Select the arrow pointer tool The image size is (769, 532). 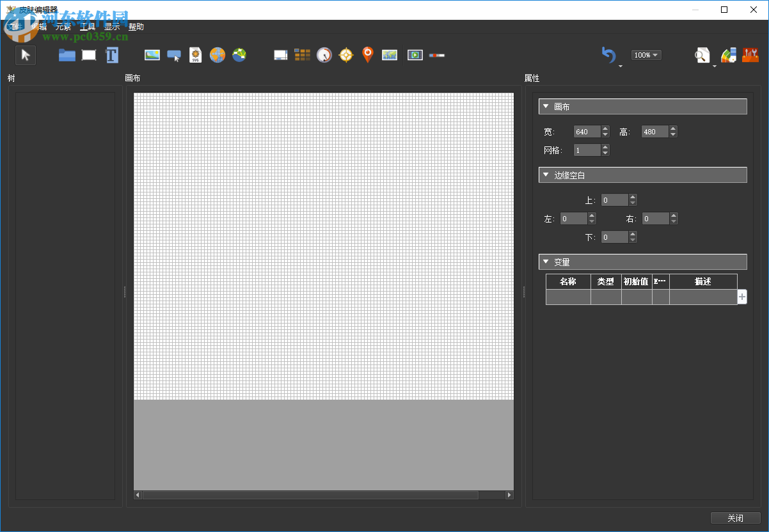[x=26, y=55]
